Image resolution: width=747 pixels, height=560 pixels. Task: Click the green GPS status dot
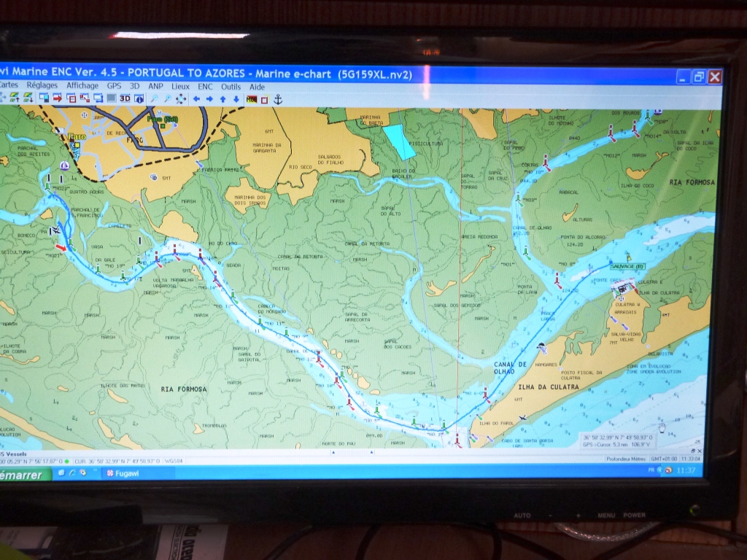(x=66, y=461)
